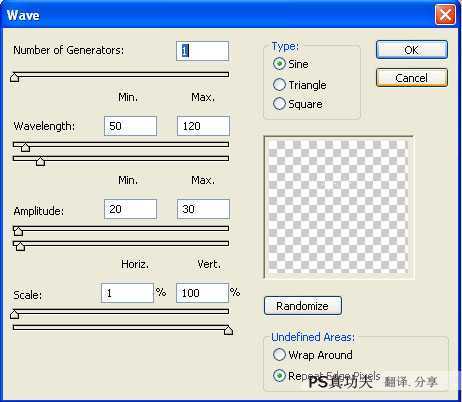Select the Triangle wave type
Viewport: 462px width, 402px height.
299,85
